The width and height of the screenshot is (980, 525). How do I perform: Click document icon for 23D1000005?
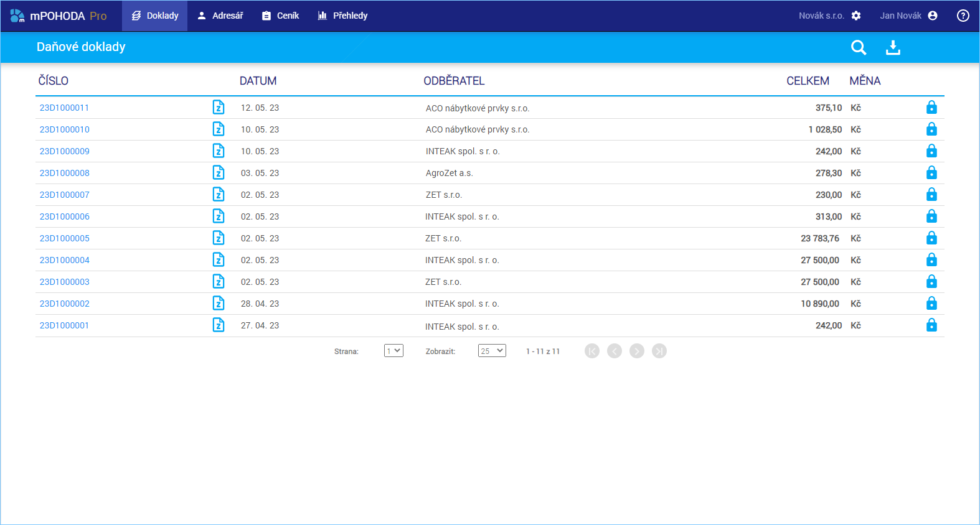tap(219, 238)
